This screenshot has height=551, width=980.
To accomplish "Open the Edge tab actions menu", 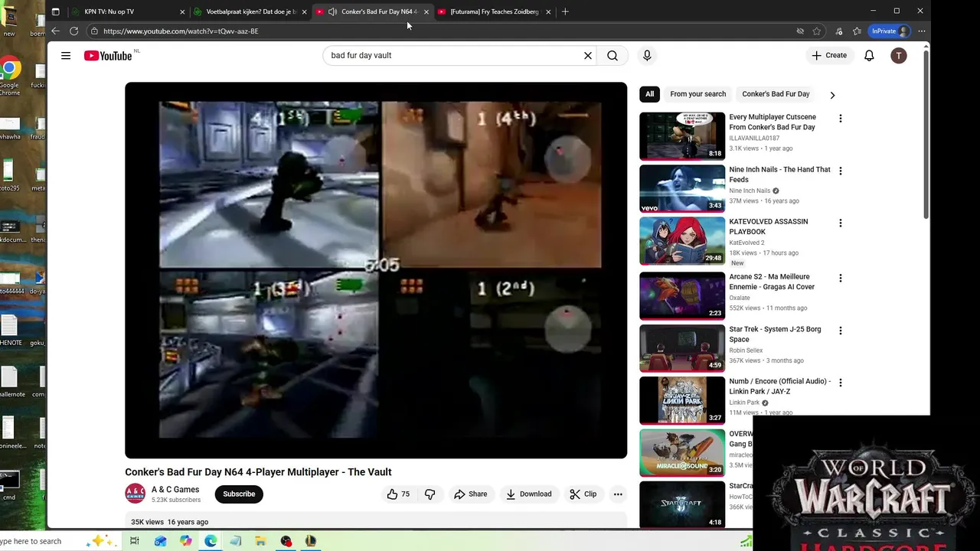I will (55, 11).
